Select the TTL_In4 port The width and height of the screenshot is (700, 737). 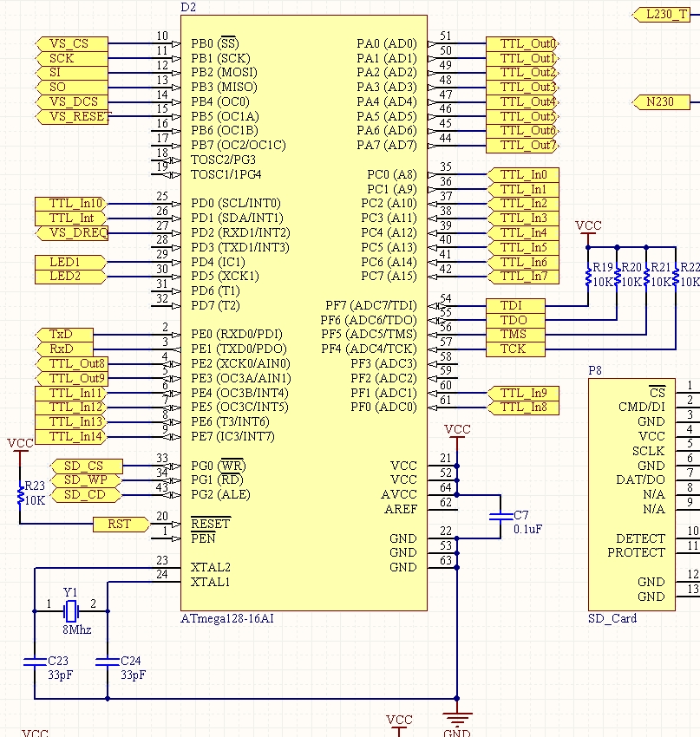(x=523, y=232)
